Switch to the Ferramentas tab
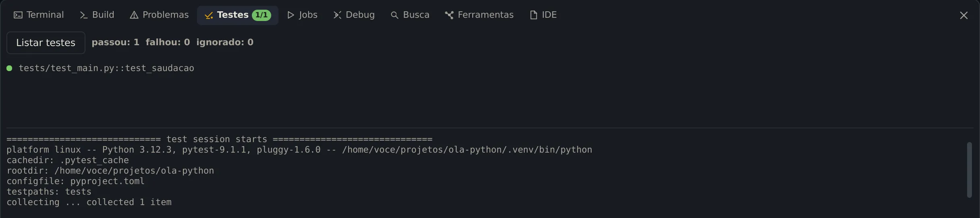980x218 pixels. click(479, 15)
